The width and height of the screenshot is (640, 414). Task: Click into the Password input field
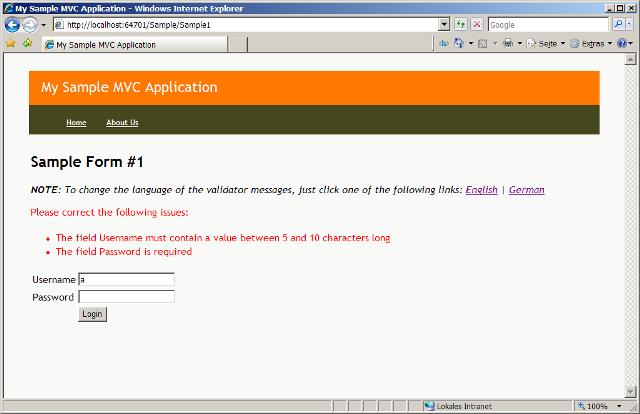[126, 297]
